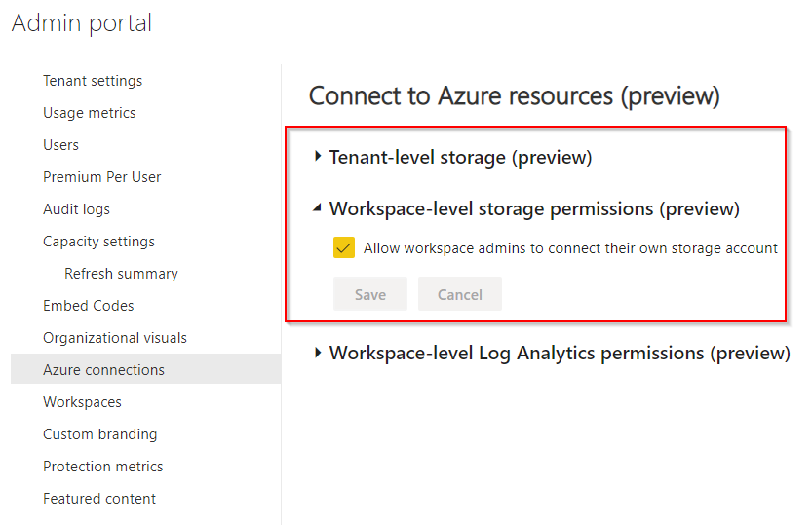
Task: Select Azure connections menu item
Action: (x=145, y=369)
